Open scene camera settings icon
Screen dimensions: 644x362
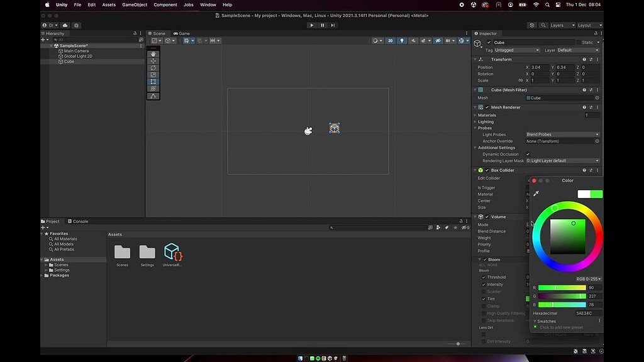[448, 41]
